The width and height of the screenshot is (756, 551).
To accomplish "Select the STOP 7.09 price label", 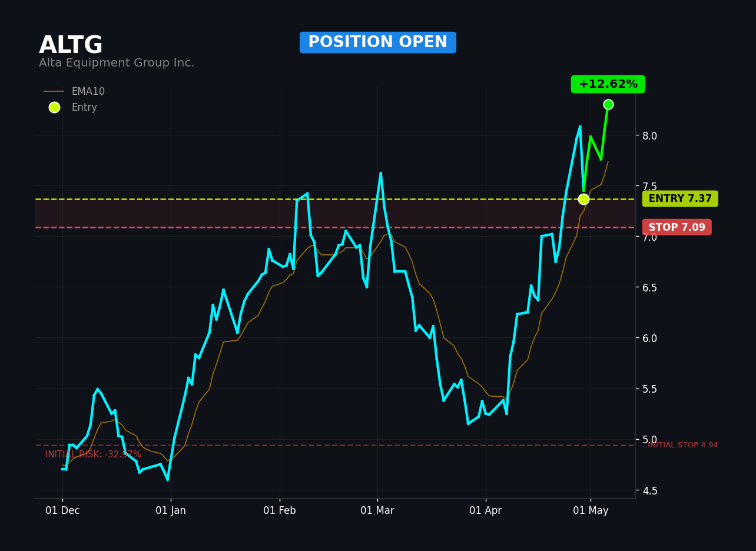I will [x=677, y=227].
